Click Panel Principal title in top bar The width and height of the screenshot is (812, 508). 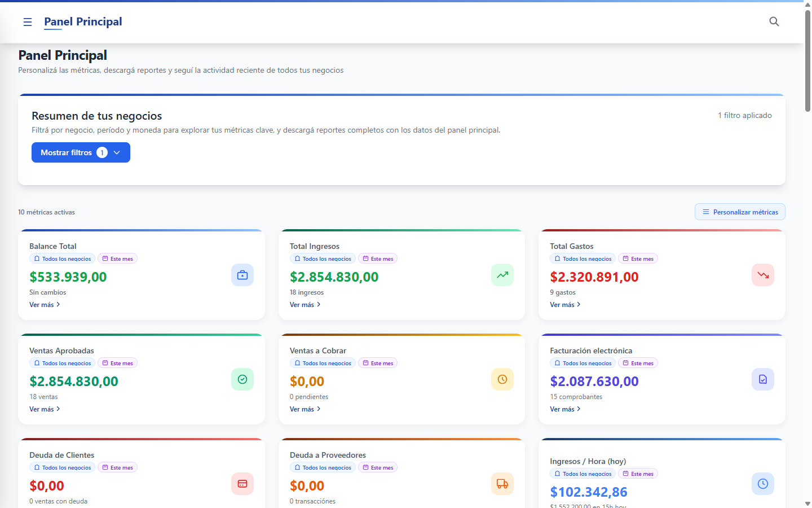tap(83, 21)
